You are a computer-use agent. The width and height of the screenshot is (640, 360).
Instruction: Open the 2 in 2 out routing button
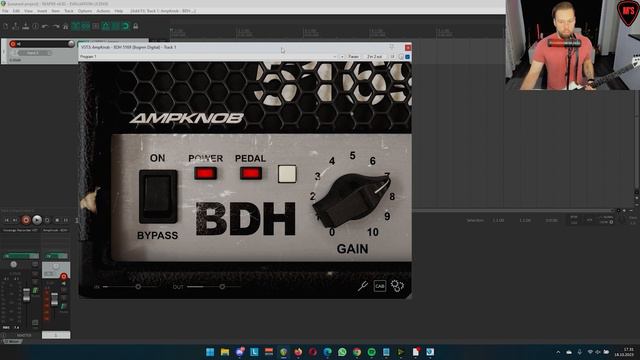click(374, 57)
